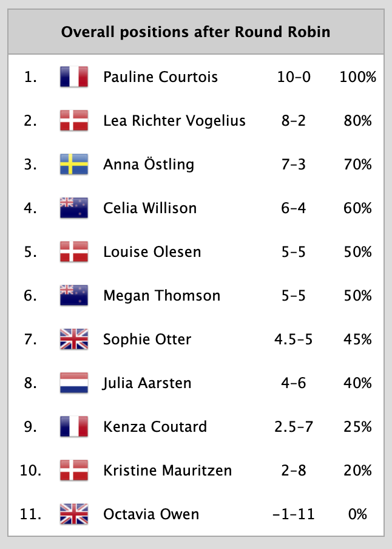Screen dimensions: 392x549
Task: Open Megan Thomson's skipper entry
Action: (x=161, y=296)
